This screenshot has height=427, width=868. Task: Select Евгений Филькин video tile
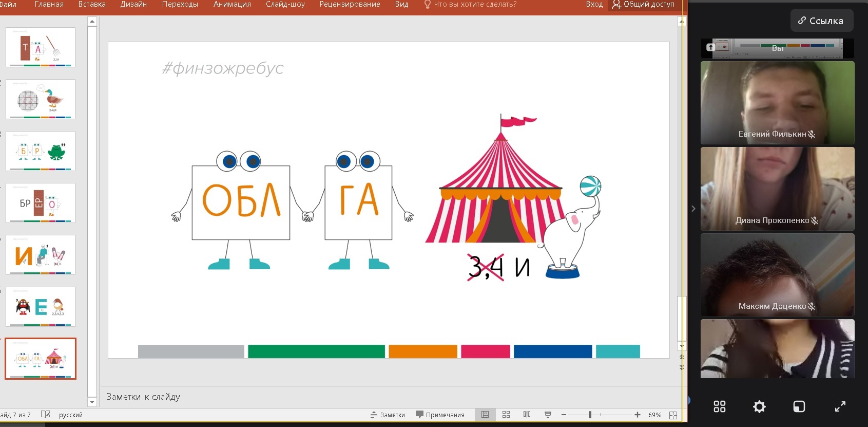(x=777, y=103)
